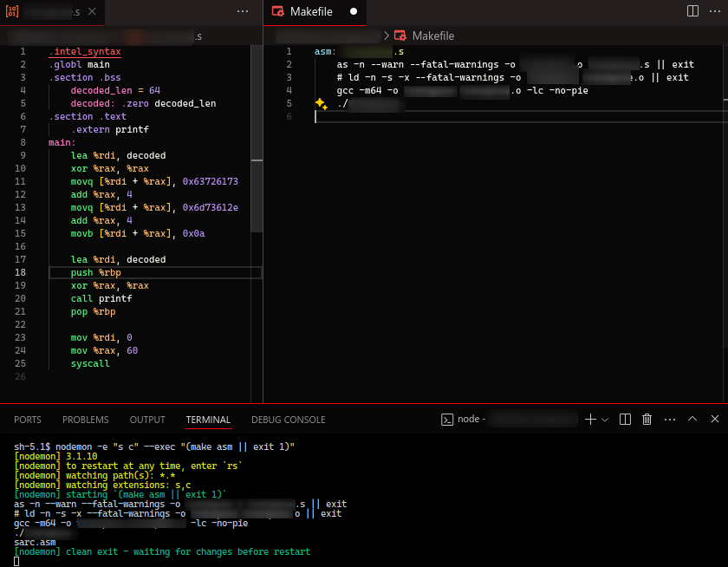Open the terminal launch profile dropdown

[605, 420]
